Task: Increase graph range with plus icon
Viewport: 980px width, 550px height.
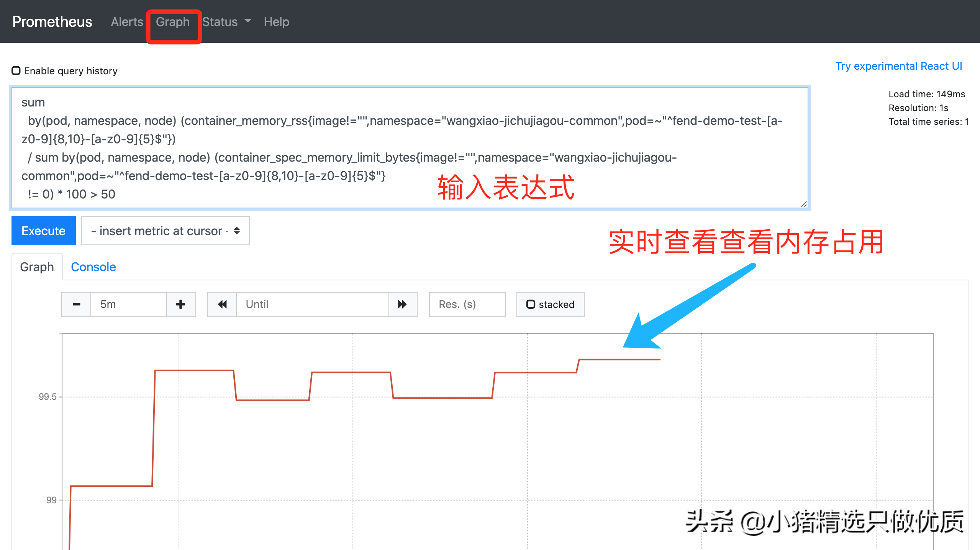Action: coord(181,304)
